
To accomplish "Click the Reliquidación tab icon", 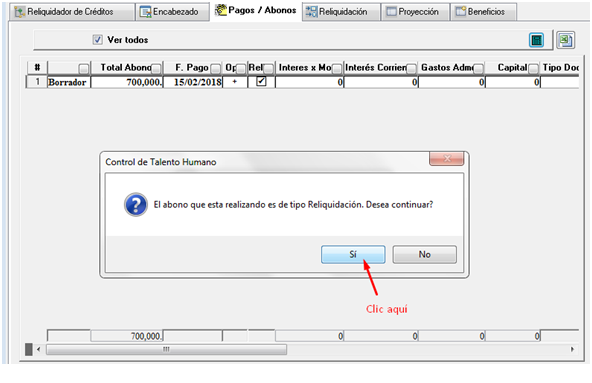I will (x=311, y=12).
